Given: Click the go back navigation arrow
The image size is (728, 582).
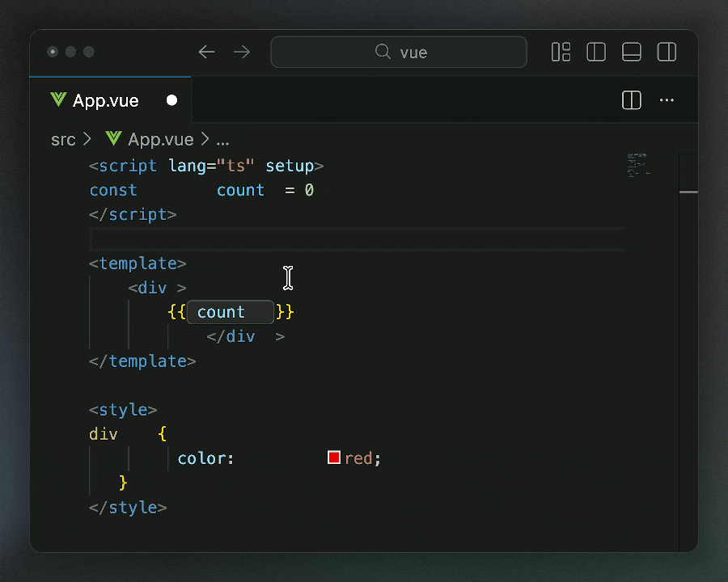Looking at the screenshot, I should 207,53.
